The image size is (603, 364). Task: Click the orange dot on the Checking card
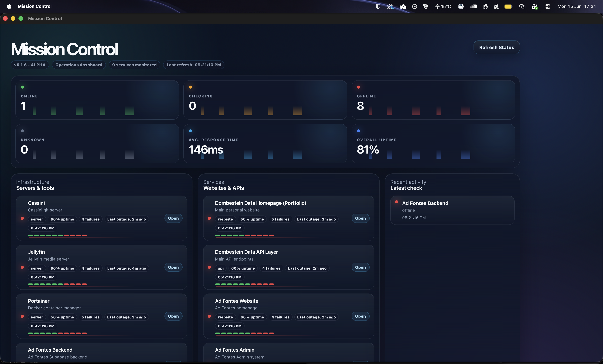(x=190, y=87)
